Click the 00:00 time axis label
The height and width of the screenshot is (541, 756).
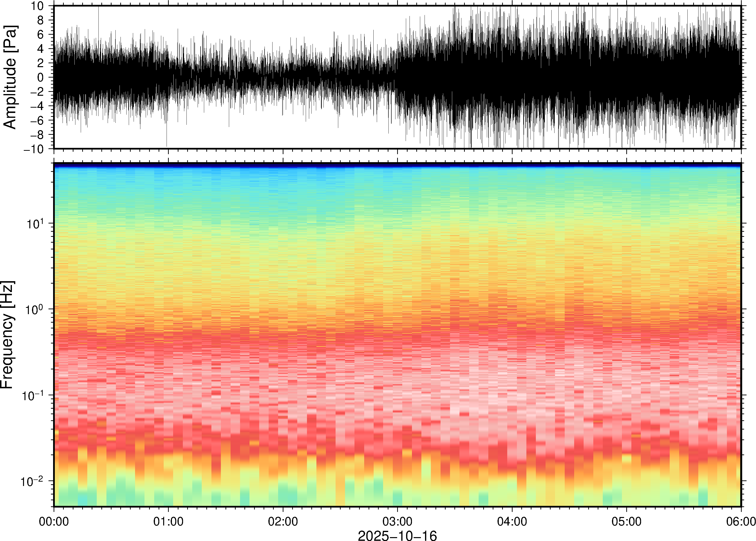point(54,521)
